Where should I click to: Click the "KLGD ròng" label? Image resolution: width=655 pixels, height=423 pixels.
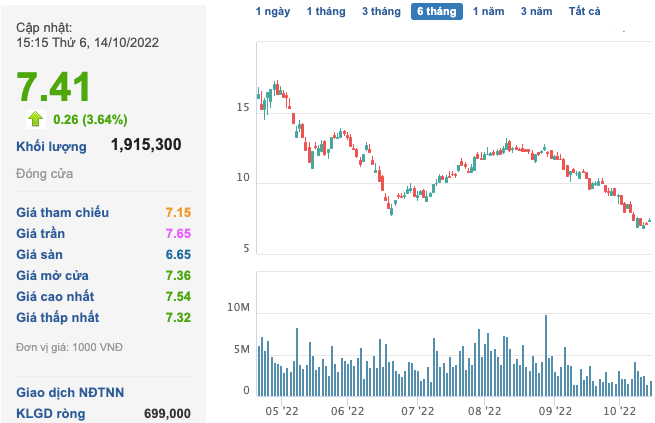tap(51, 413)
